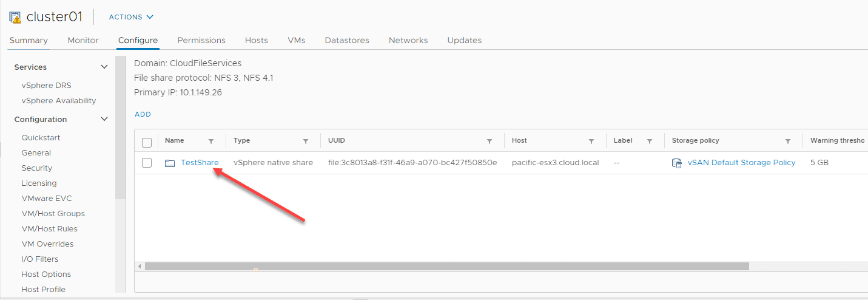
Task: Collapse the Configuration section chevron
Action: tap(104, 120)
